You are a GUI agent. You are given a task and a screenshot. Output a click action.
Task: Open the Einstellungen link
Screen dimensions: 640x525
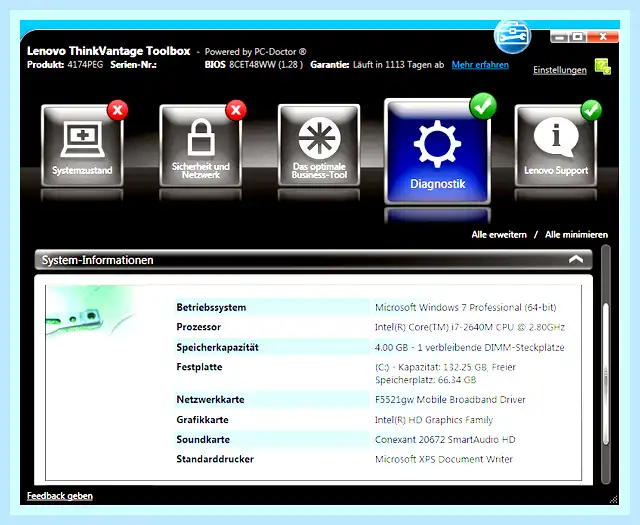click(x=560, y=70)
